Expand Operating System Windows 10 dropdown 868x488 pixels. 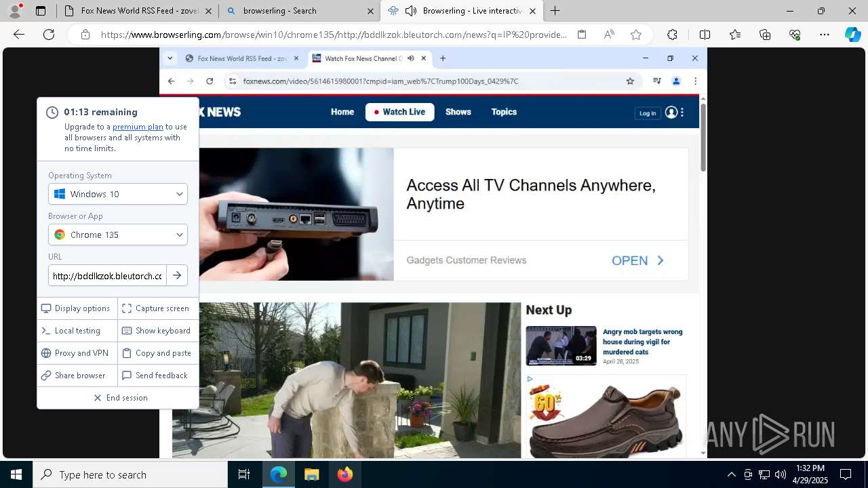coord(118,194)
